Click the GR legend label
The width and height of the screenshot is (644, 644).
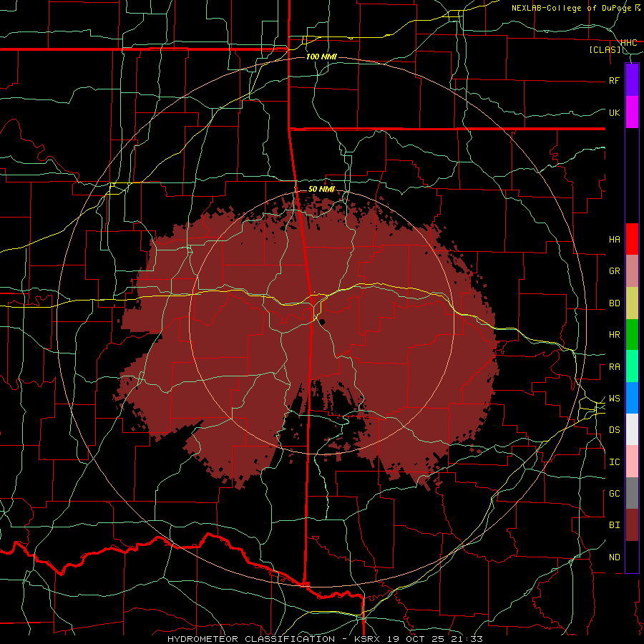click(x=615, y=271)
